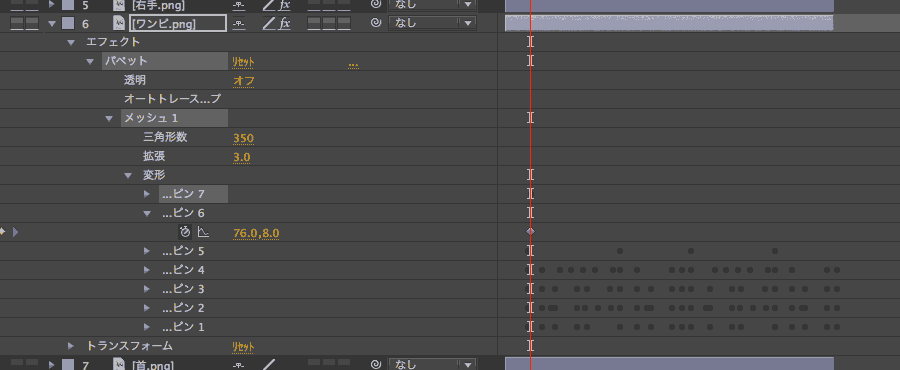Expand the ...ピン 4 entry
This screenshot has width=900, height=370.
click(x=147, y=270)
